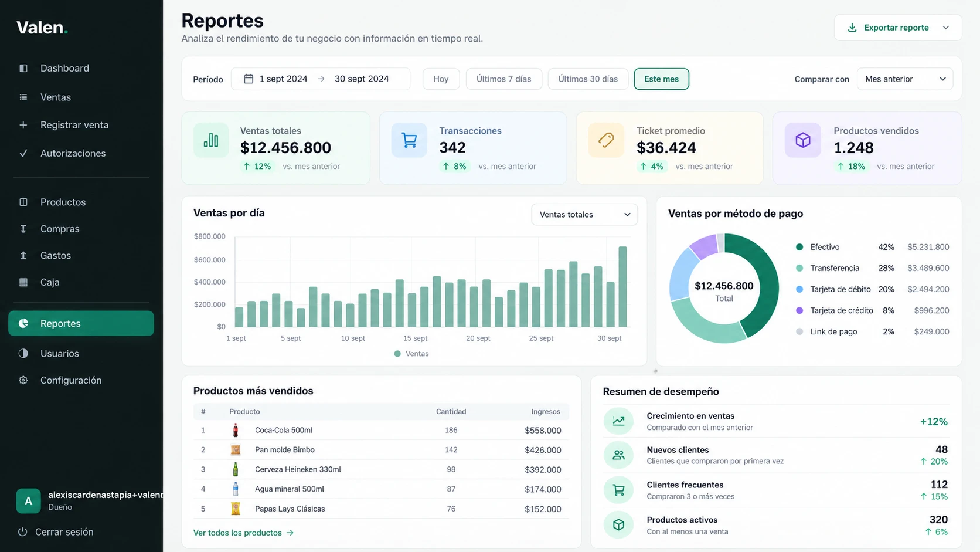Click the Autorizaciones checkmark icon
This screenshot has height=552, width=980.
tap(23, 153)
